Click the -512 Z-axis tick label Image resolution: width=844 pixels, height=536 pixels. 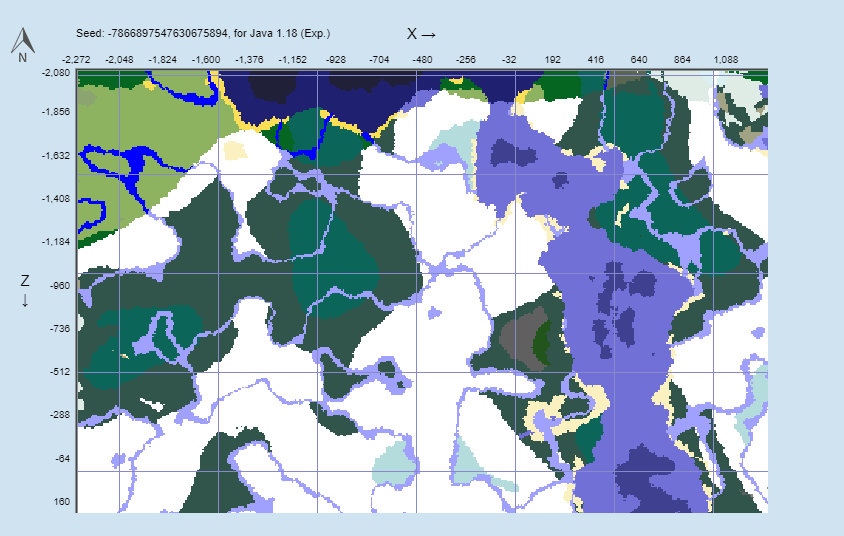coord(60,372)
